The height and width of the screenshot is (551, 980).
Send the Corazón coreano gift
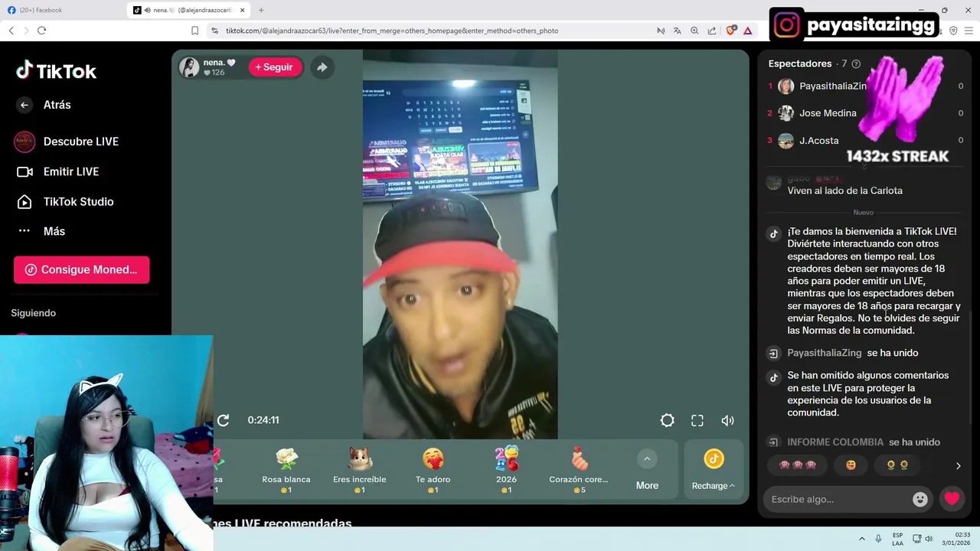click(578, 470)
